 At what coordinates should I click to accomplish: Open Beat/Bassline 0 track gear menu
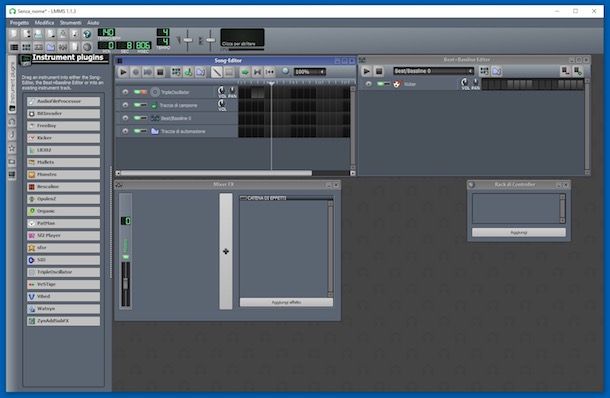pyautogui.click(x=125, y=118)
